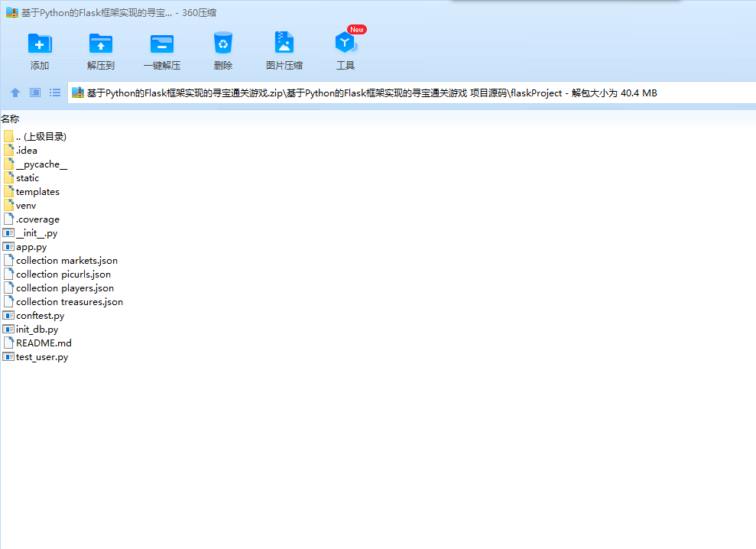
Task: Click the 360压缩 app icon in title bar
Action: point(12,12)
